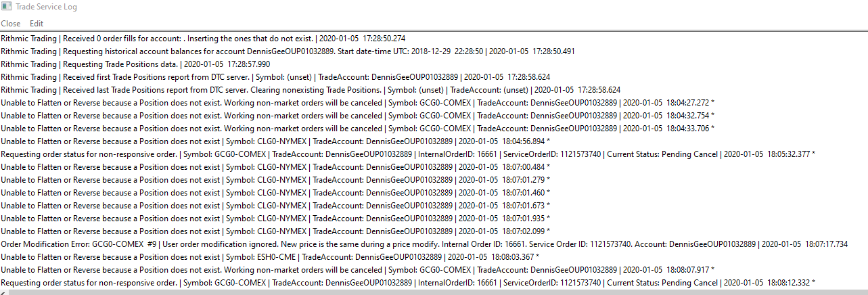Select the 'Received first Trade Positions report' line
Image resolution: width=868 pixels, height=295 pixels.
coord(271,77)
